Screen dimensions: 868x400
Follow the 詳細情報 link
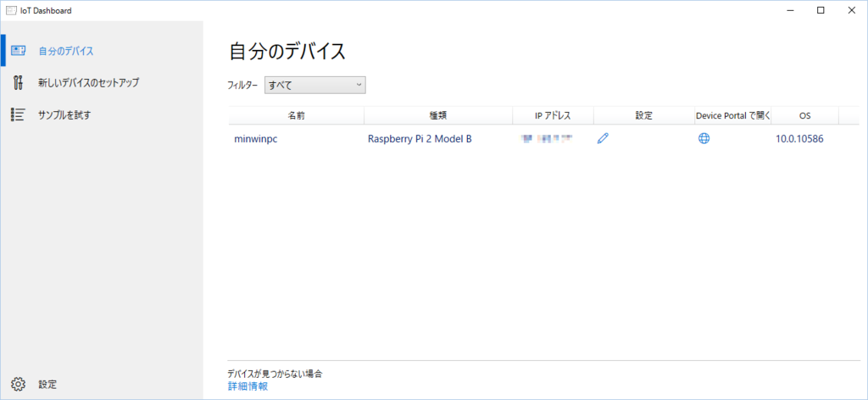tap(248, 386)
